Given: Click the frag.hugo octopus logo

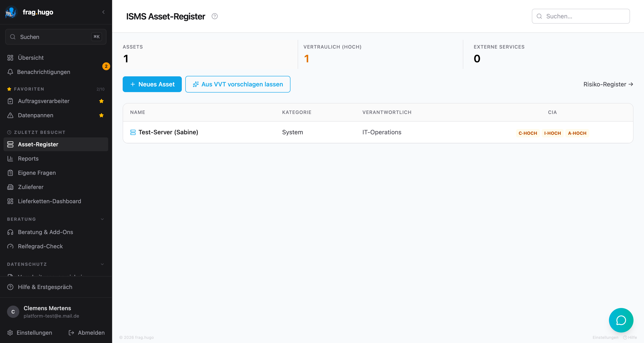Looking at the screenshot, I should (11, 12).
